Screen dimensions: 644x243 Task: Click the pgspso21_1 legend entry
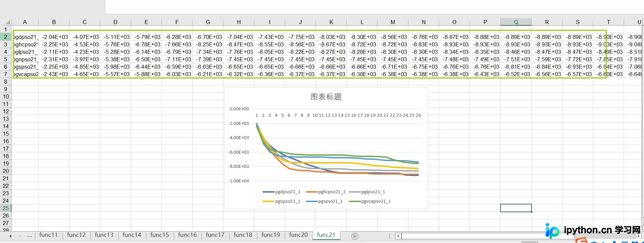[x=324, y=201]
